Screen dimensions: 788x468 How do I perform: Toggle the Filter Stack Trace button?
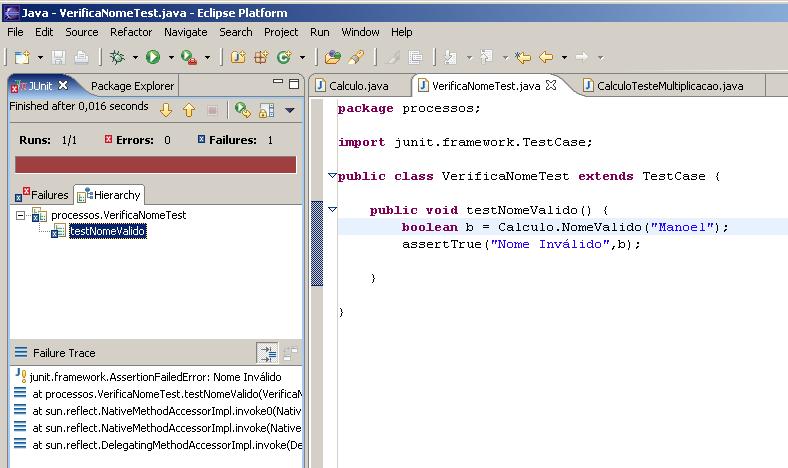pos(267,353)
